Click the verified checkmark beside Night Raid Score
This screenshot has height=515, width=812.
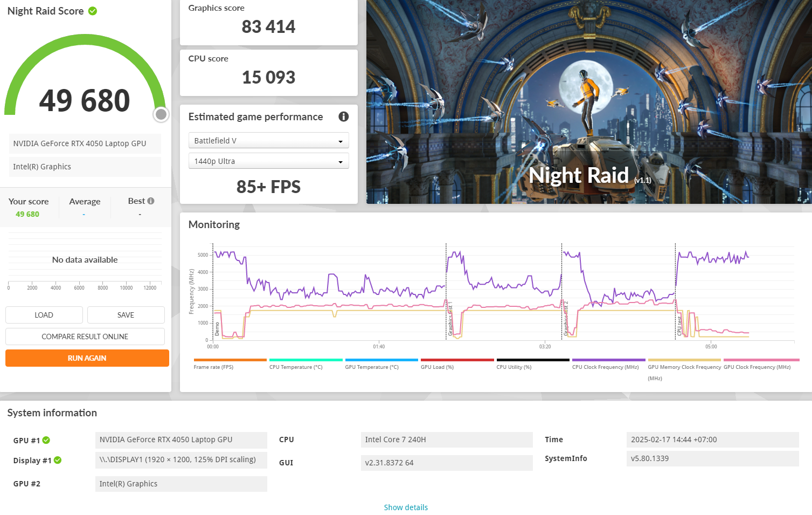[93, 11]
